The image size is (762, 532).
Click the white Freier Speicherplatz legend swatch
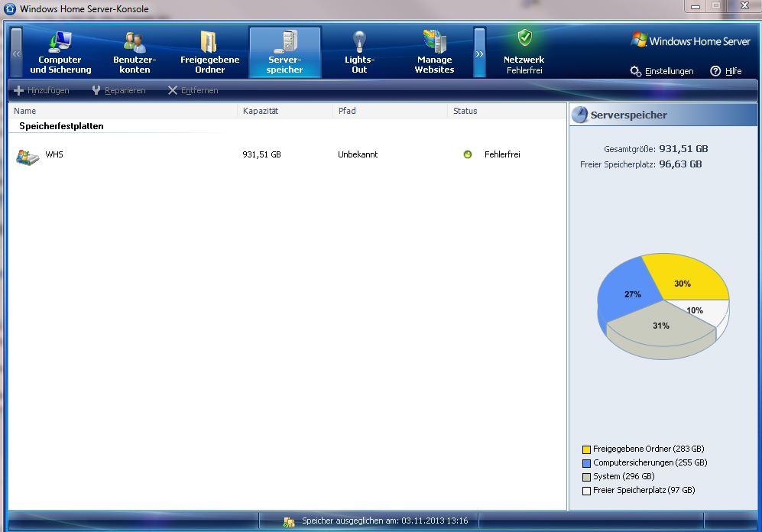tap(586, 491)
